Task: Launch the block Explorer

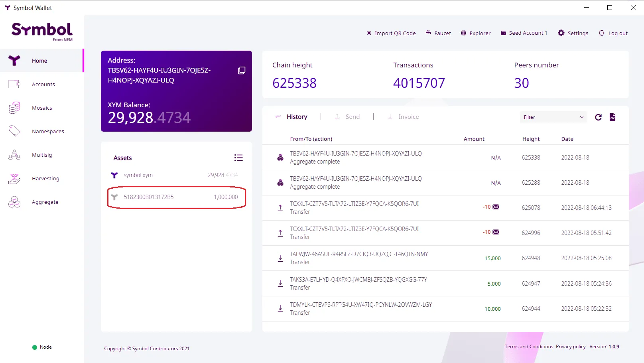Action: pyautogui.click(x=476, y=33)
